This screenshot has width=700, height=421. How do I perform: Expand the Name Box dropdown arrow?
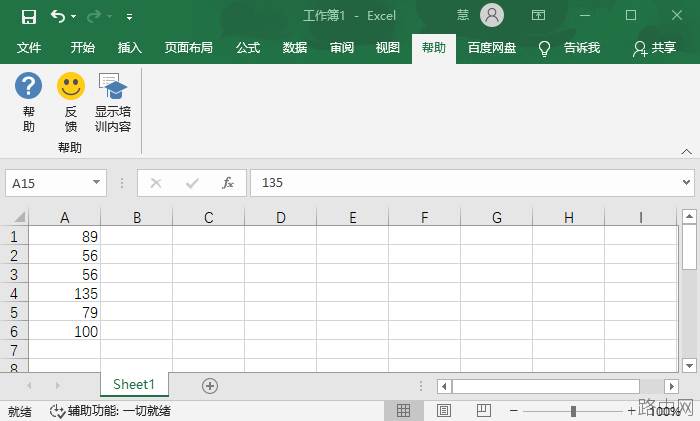point(96,182)
